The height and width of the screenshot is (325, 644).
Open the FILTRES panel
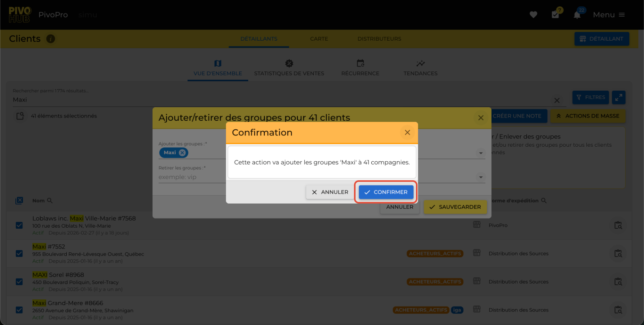click(x=591, y=97)
